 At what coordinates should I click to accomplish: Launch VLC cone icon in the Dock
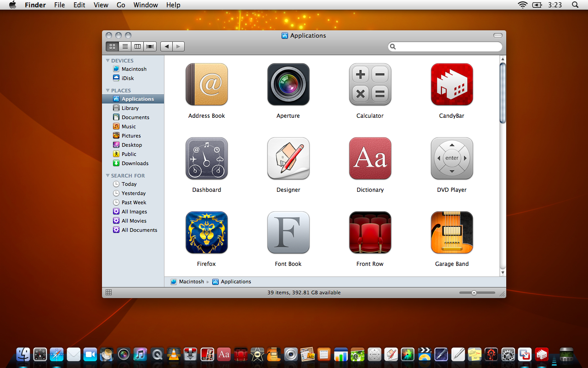(x=174, y=354)
